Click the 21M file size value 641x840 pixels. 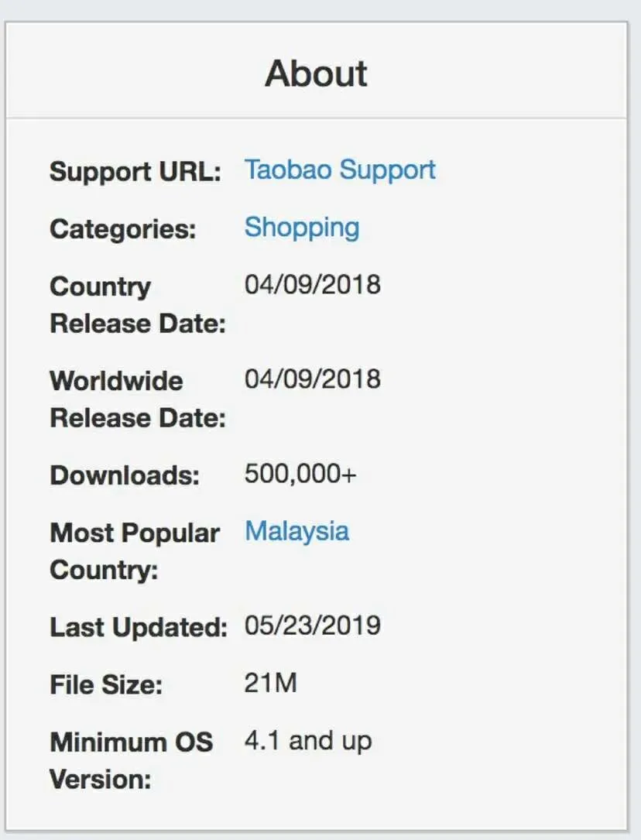270,684
